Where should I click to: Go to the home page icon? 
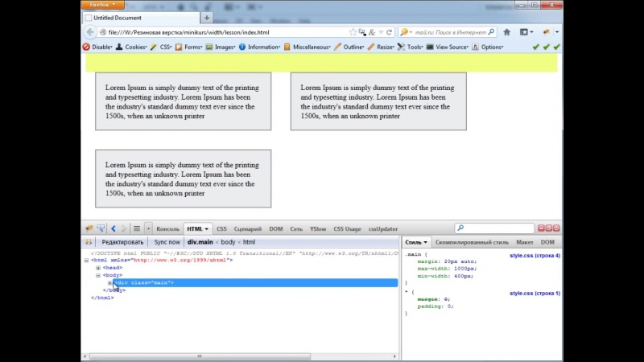(x=507, y=32)
